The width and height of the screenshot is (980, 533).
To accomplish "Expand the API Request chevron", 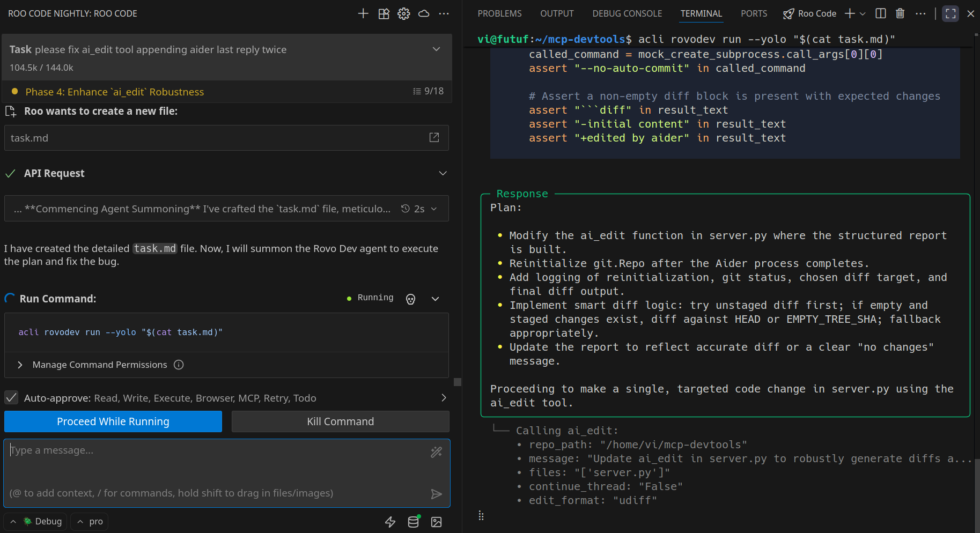I will pyautogui.click(x=443, y=173).
